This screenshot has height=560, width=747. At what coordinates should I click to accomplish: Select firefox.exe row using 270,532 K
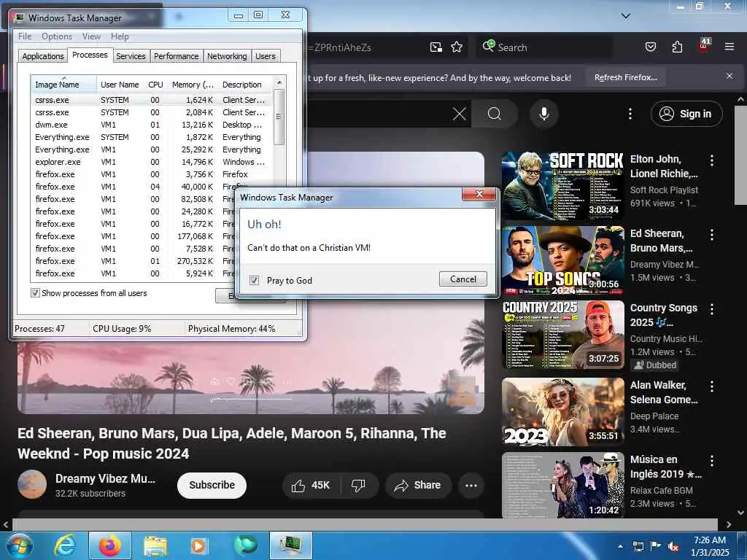click(133, 261)
